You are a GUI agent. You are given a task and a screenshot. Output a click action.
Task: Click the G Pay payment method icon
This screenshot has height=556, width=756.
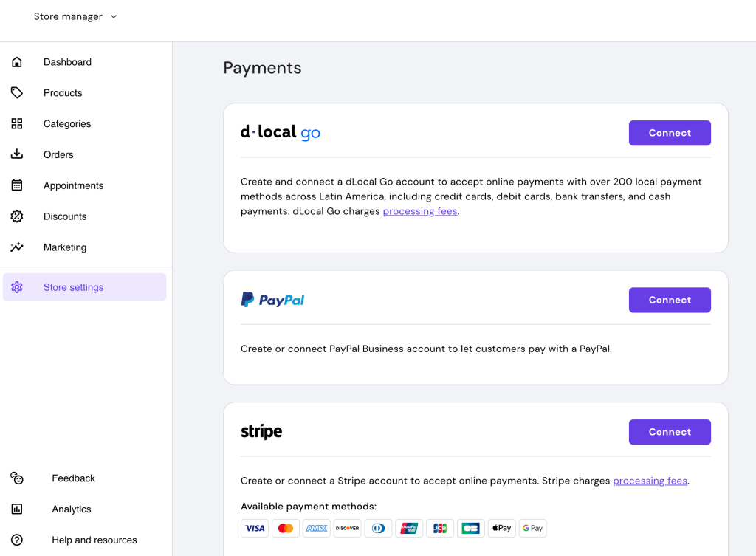tap(532, 528)
